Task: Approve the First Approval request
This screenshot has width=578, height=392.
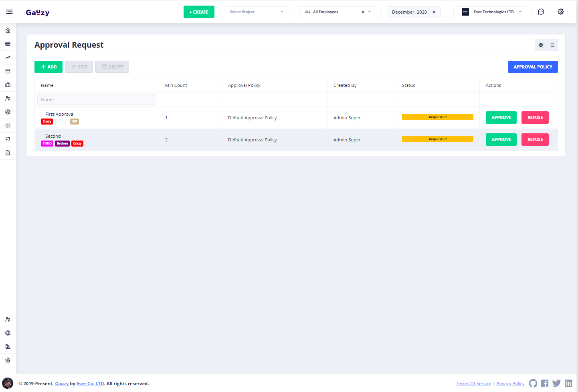Action: [501, 117]
